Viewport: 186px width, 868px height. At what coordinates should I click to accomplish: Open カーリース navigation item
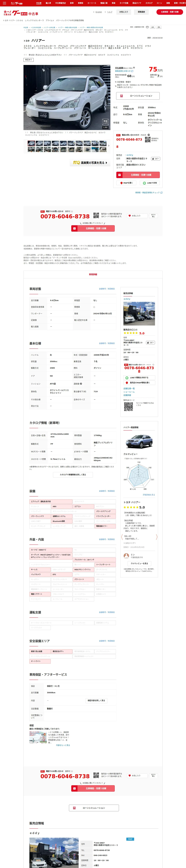[x=92, y=3]
